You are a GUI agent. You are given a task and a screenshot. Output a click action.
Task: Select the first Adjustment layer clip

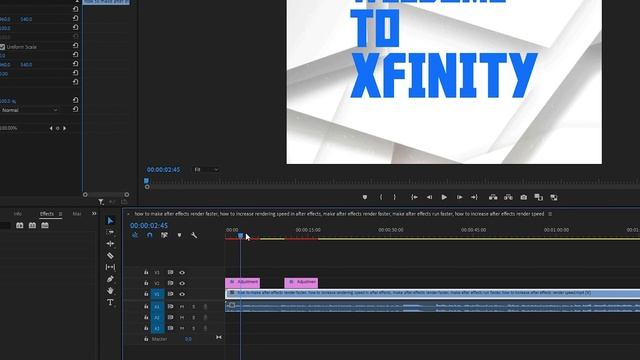(x=242, y=282)
